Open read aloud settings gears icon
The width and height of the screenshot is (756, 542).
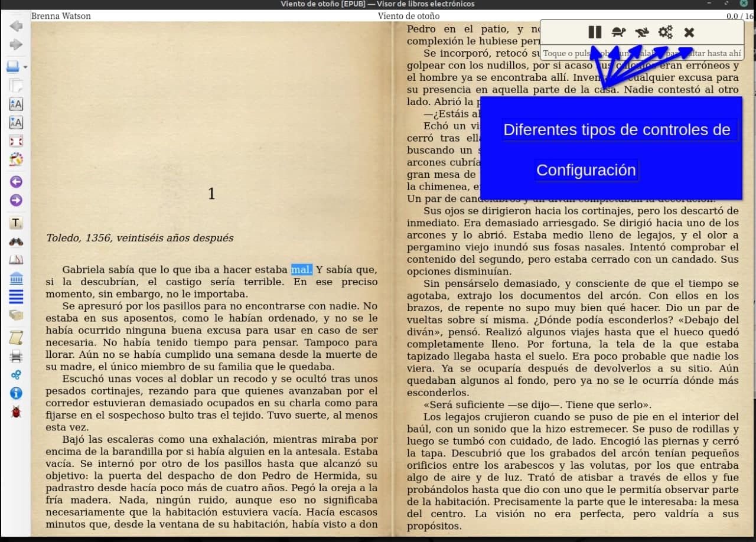pyautogui.click(x=666, y=32)
